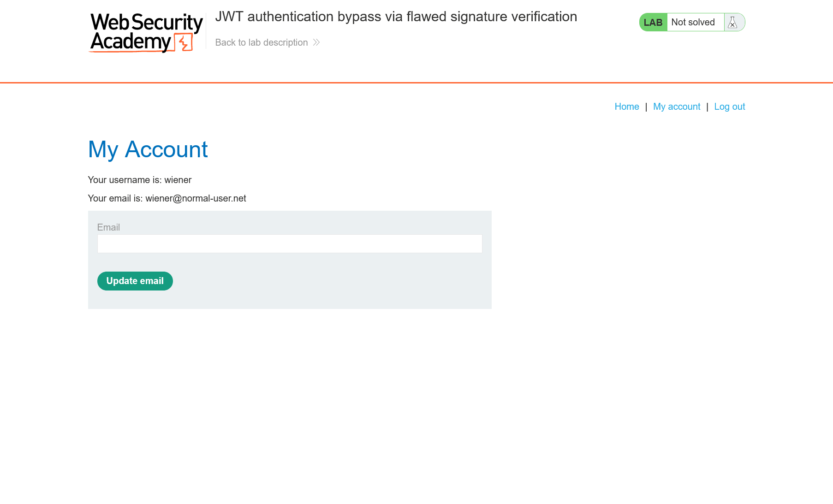Click the separator between Home and My account
Image resolution: width=833 pixels, height=504 pixels.
coord(646,107)
